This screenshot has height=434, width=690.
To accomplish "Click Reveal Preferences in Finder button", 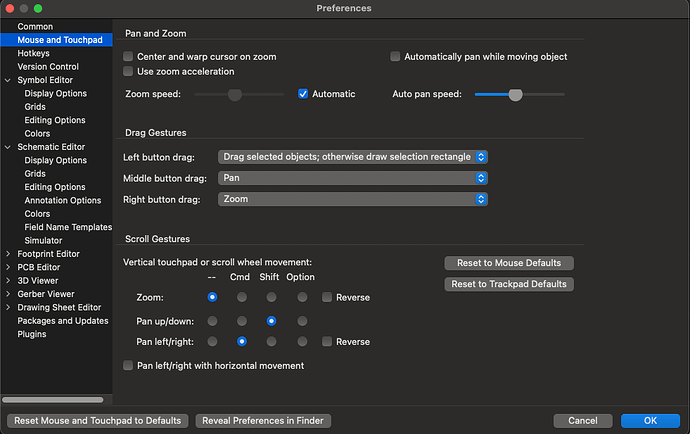I will pos(263,420).
